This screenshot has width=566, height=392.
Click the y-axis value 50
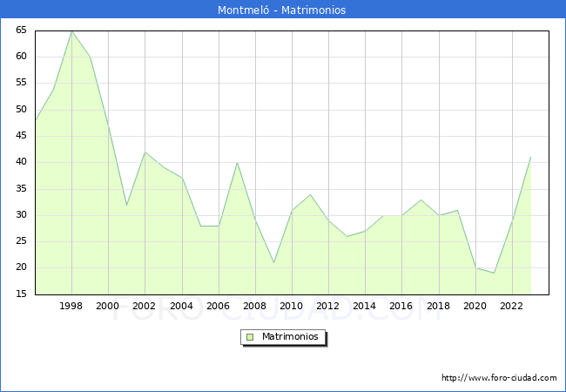point(21,110)
